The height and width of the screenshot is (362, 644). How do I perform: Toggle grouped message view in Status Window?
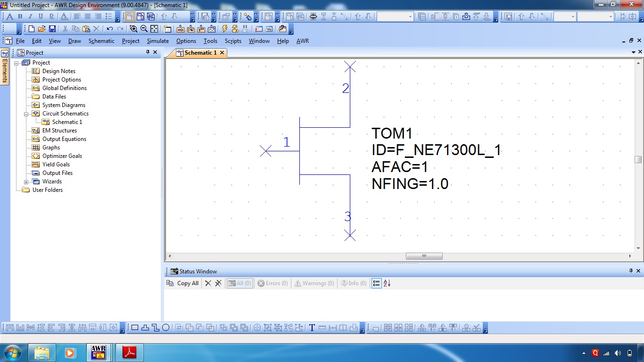(376, 283)
